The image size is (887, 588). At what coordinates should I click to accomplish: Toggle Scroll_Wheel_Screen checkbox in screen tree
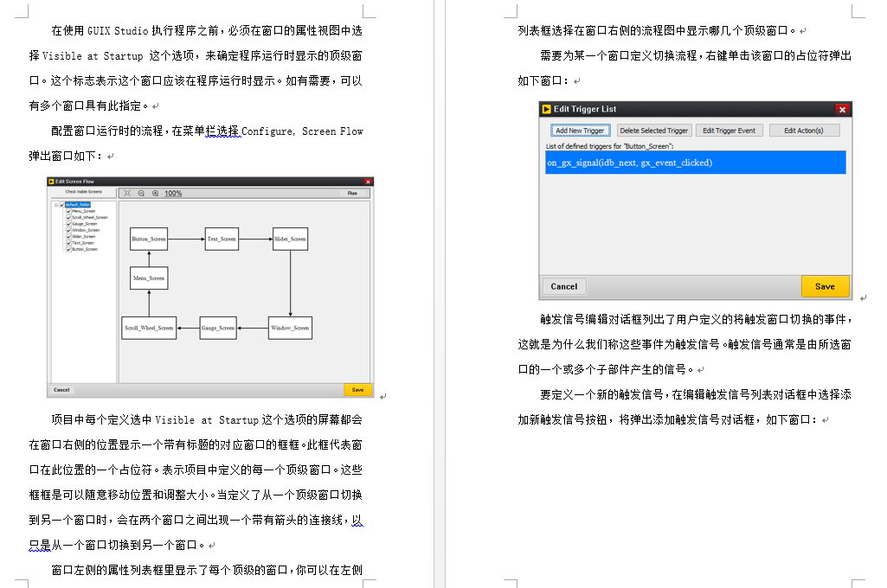click(68, 218)
